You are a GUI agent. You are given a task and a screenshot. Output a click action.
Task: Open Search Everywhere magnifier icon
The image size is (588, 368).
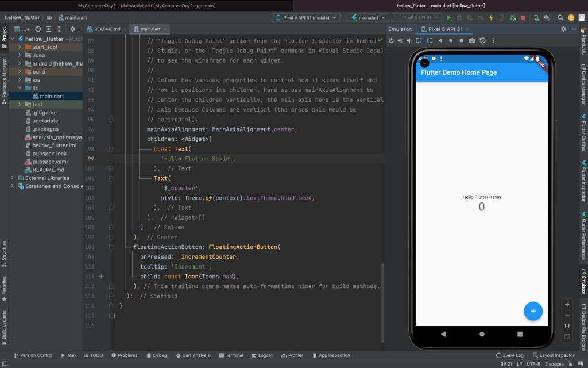click(x=560, y=18)
